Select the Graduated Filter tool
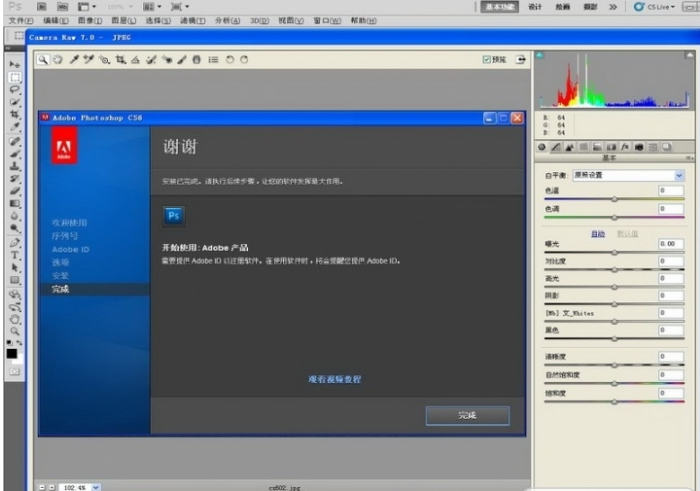Screen dimensions: 700x491 click(196, 59)
